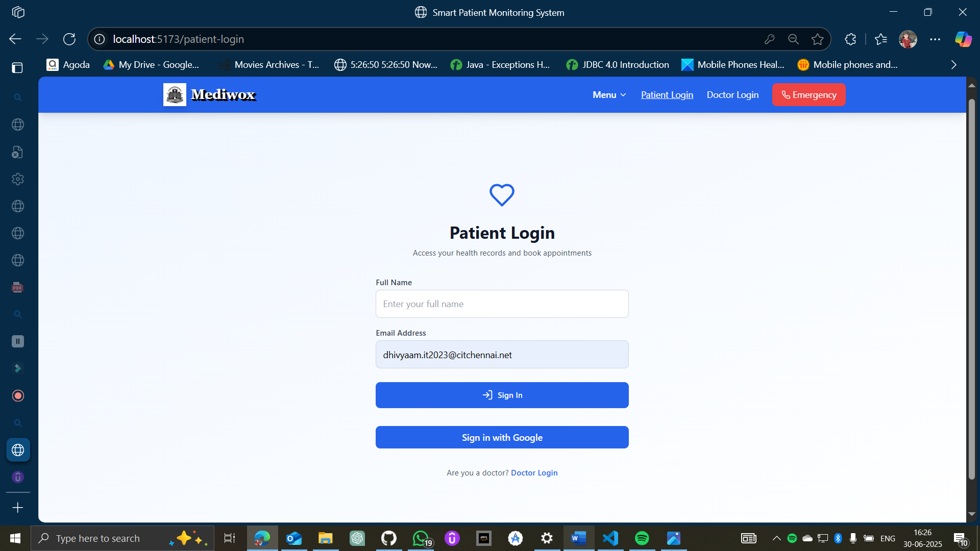Image resolution: width=980 pixels, height=551 pixels.
Task: Click the browser refresh icon
Action: (x=69, y=39)
